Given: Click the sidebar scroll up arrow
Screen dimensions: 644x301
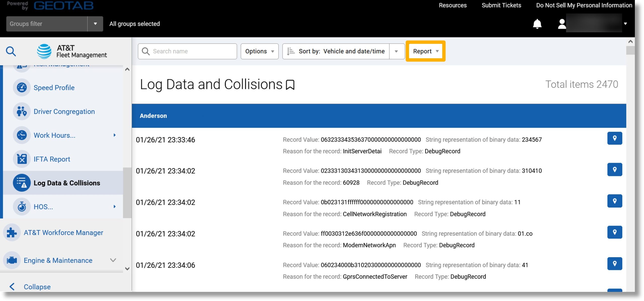Looking at the screenshot, I should (127, 69).
